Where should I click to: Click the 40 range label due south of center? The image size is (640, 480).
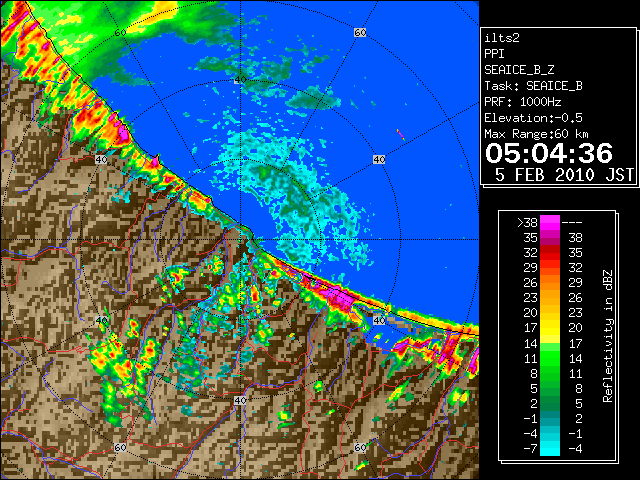coord(240,400)
